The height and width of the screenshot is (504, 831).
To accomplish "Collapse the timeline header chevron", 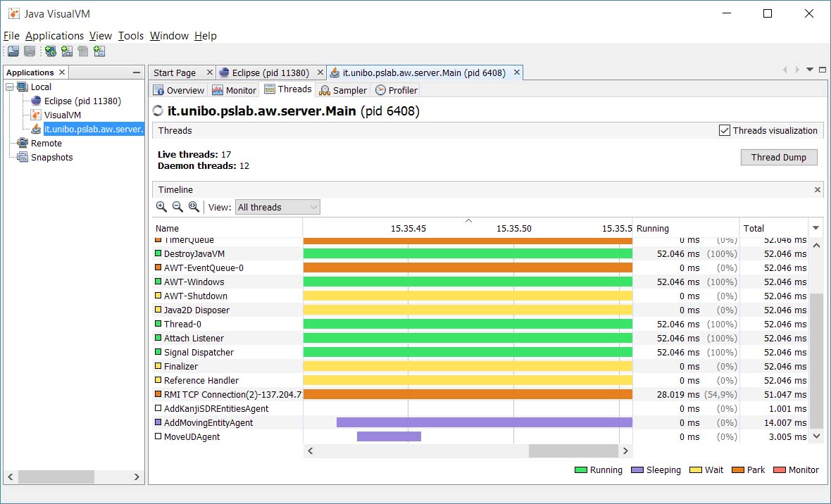I will 468,220.
